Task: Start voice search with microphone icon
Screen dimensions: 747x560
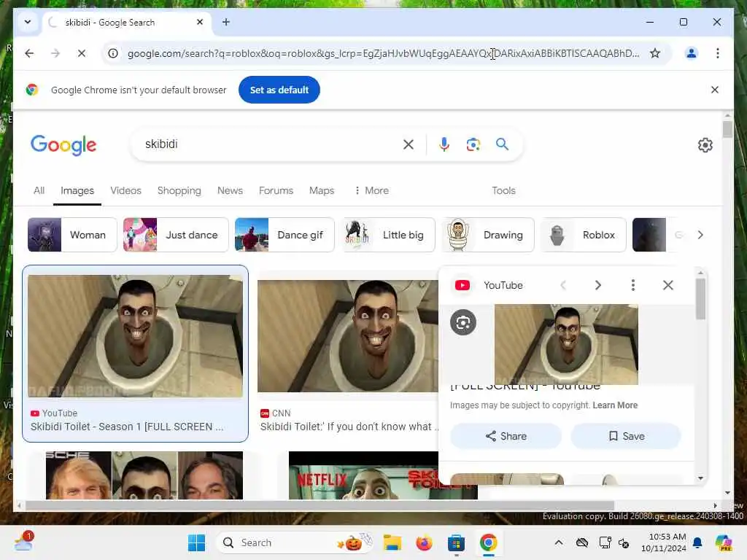Action: [444, 144]
